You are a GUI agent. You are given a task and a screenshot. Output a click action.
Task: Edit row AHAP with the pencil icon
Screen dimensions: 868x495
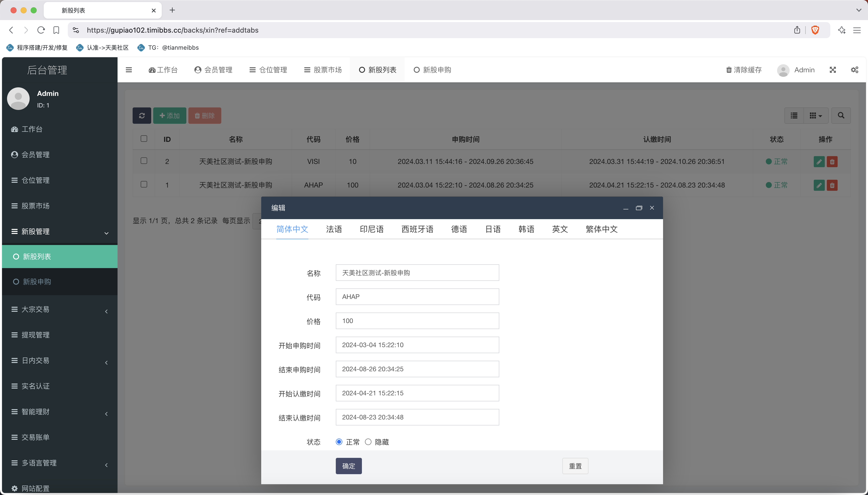coord(819,185)
